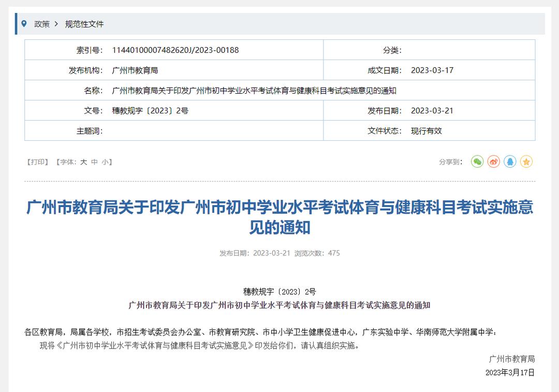Click 发布日期: 2023-03-21 under headline
Image resolution: width=559 pixels, height=392 pixels.
[255, 253]
